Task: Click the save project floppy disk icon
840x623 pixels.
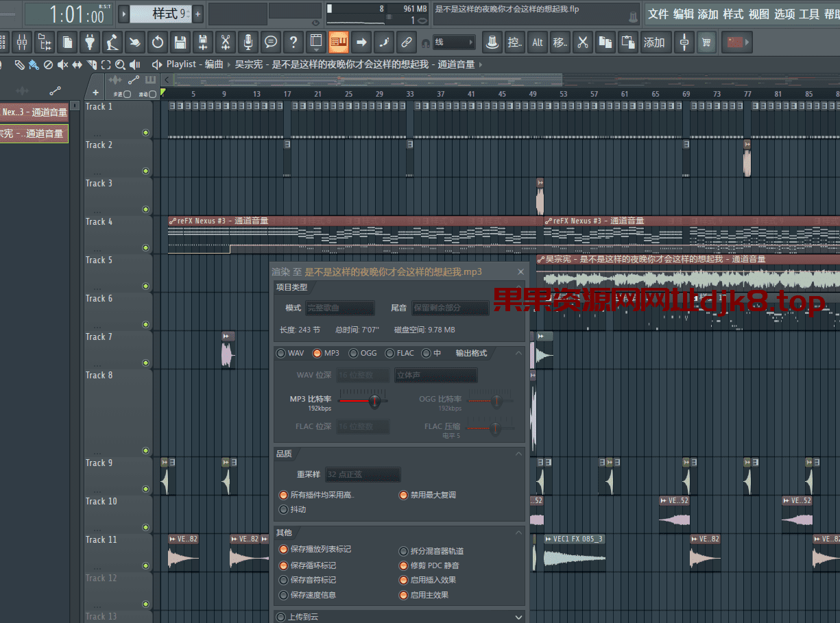Action: click(x=180, y=42)
